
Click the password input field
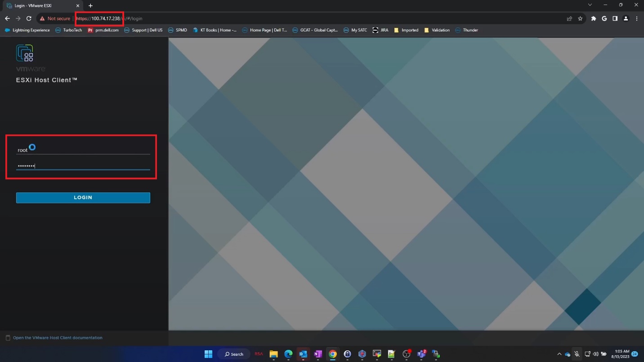[83, 166]
